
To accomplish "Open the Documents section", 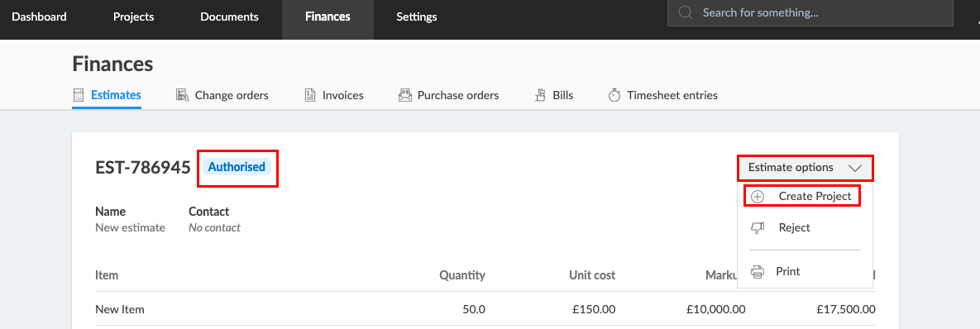I will 229,17.
